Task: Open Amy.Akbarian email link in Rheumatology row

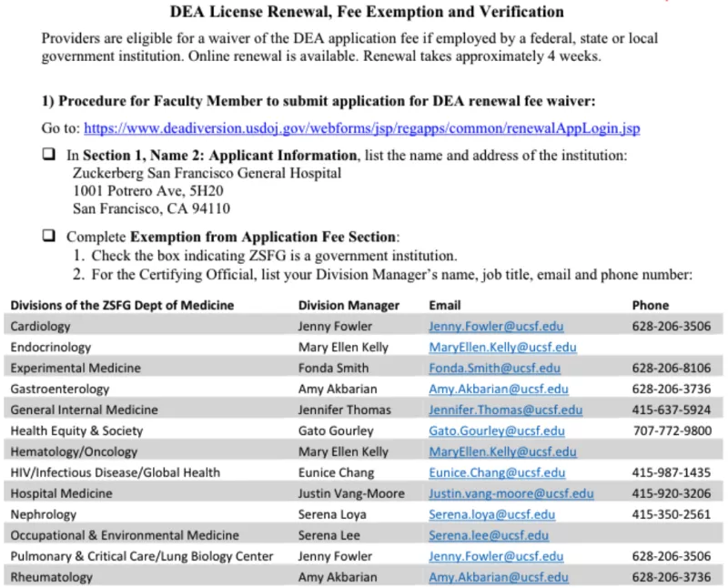Action: pos(498,577)
